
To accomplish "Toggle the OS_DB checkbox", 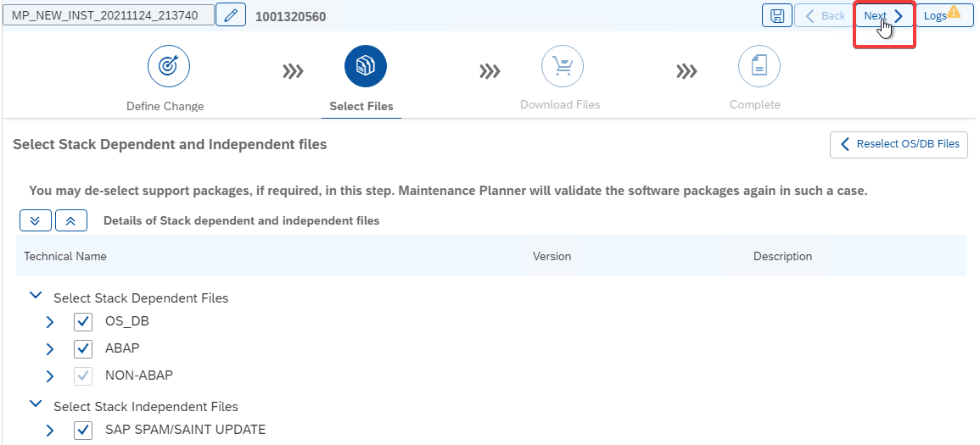I will [x=83, y=322].
